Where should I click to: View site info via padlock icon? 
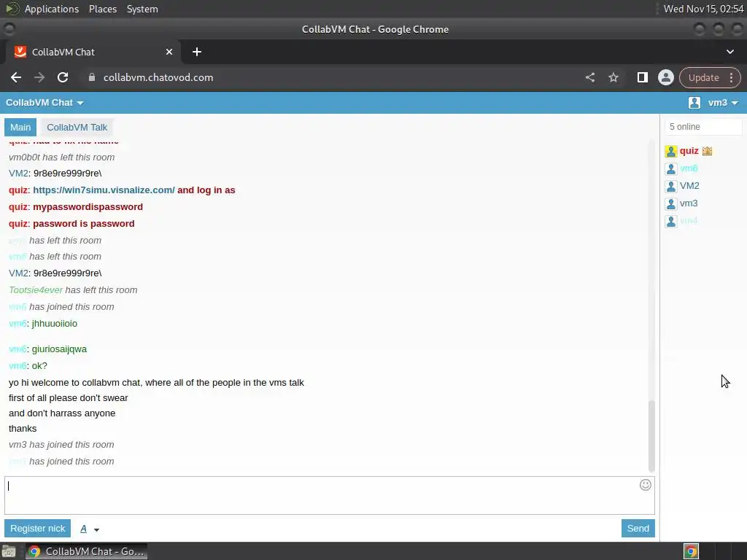pos(92,77)
